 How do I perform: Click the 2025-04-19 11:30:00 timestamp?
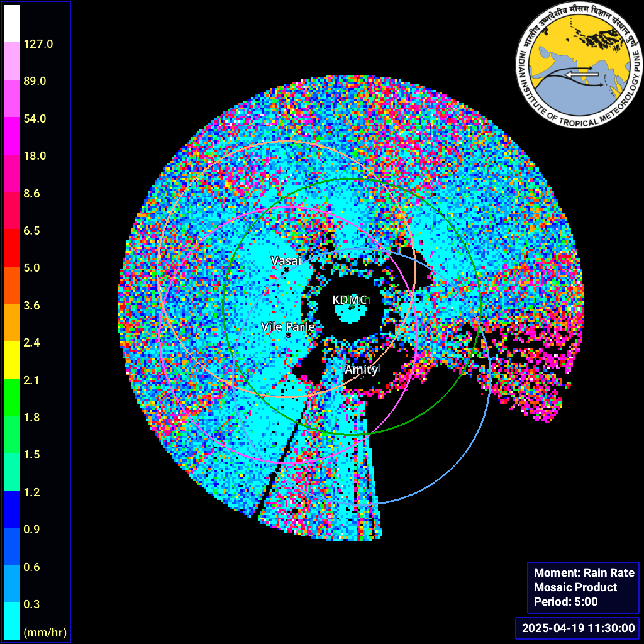[x=579, y=628]
